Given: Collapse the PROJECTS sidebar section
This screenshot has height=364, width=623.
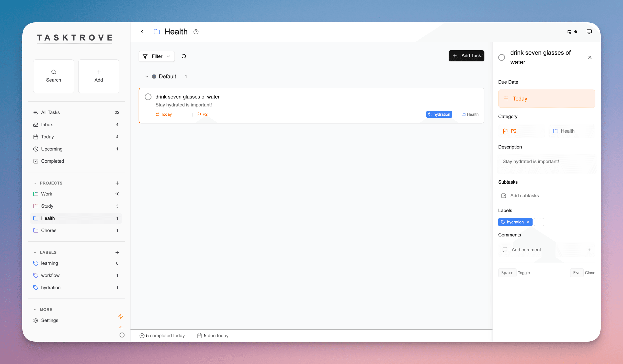Looking at the screenshot, I should click(35, 183).
